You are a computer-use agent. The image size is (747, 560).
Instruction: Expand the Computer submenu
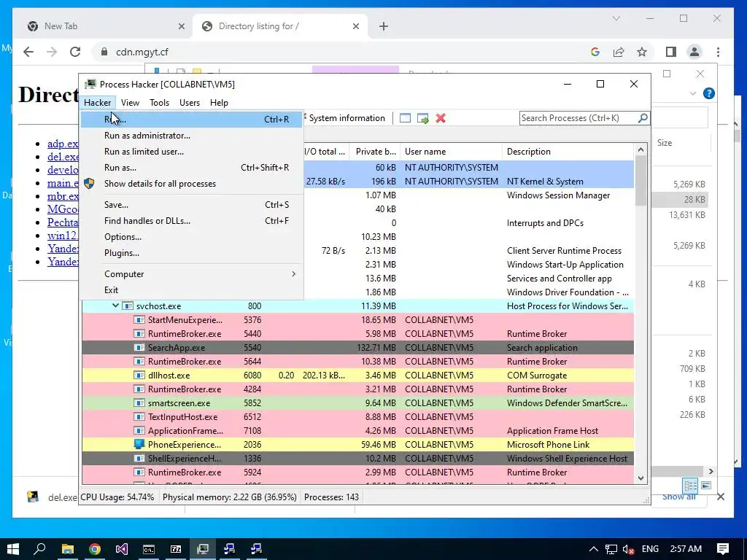point(191,274)
